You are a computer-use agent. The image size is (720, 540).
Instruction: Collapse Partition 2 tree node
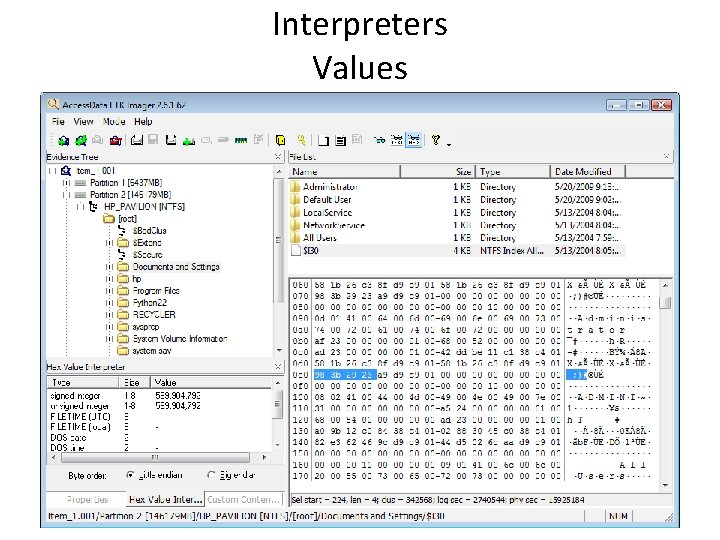pyautogui.click(x=66, y=195)
